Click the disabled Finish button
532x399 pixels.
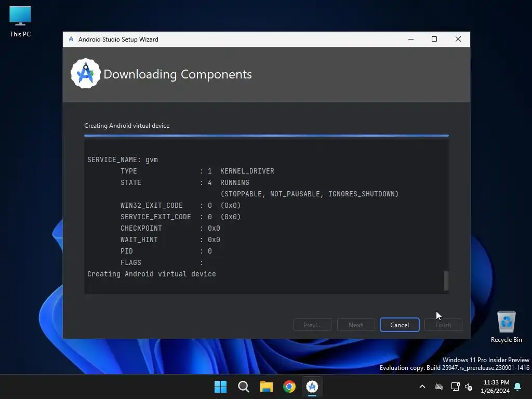click(443, 325)
